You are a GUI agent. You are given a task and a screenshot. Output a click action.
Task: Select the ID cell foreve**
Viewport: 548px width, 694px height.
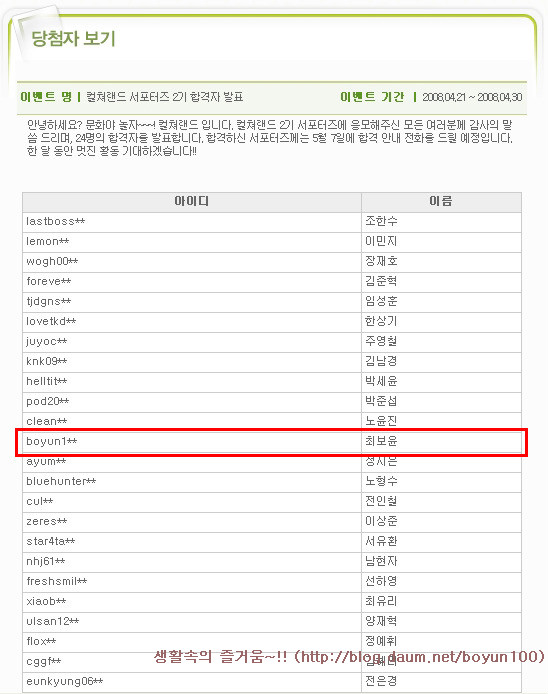[x=192, y=281]
